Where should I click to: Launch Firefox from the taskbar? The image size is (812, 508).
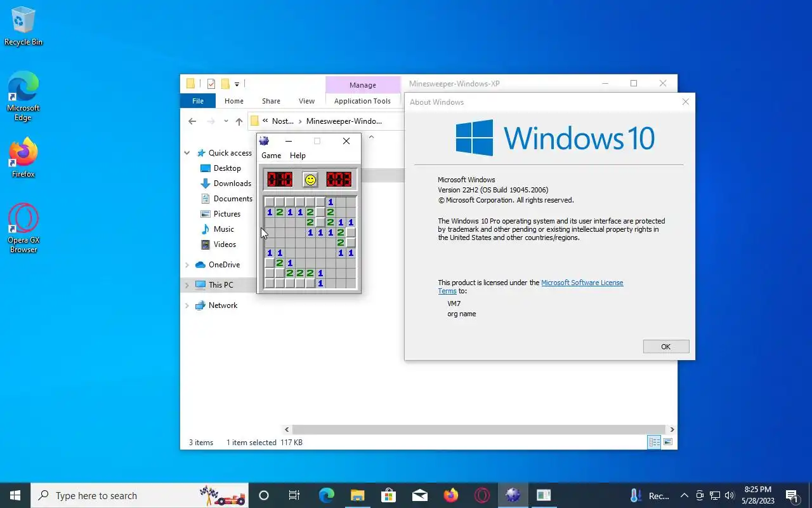[x=450, y=495]
